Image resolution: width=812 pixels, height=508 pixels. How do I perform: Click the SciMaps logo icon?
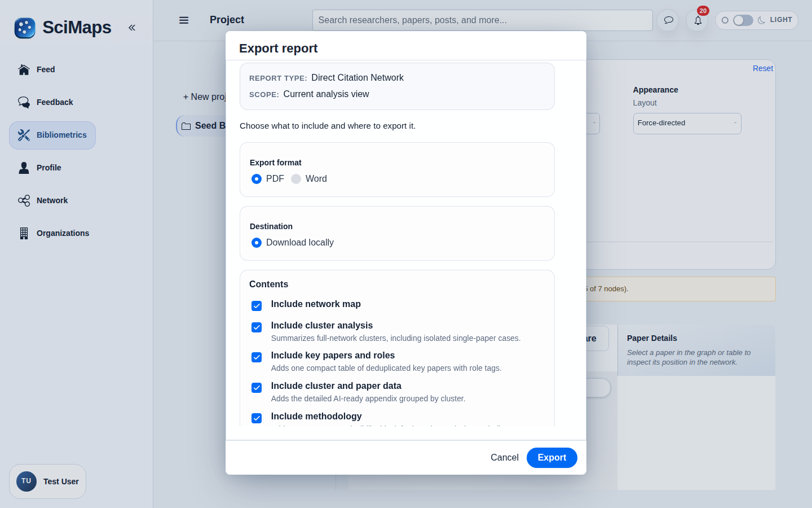[x=25, y=28]
